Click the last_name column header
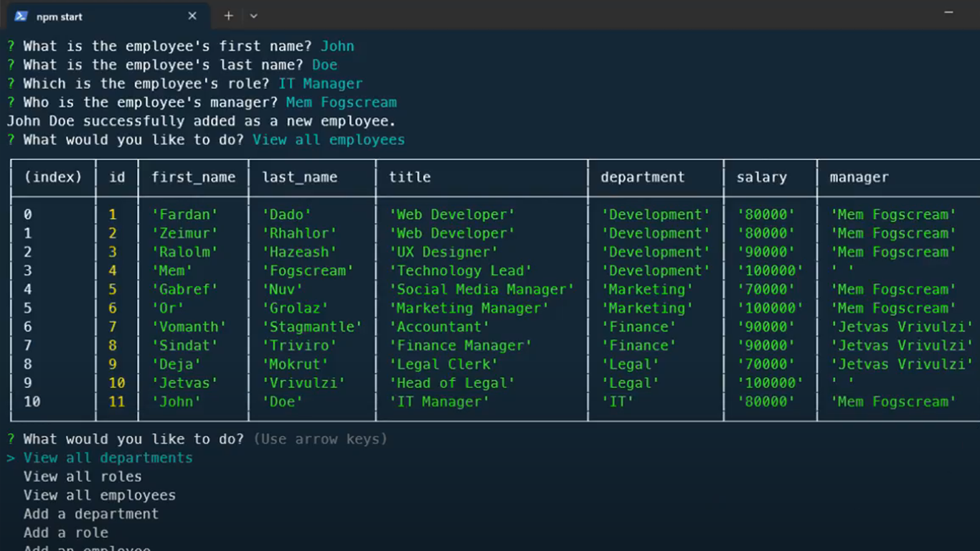Screen dimensions: 980x551 [299, 177]
